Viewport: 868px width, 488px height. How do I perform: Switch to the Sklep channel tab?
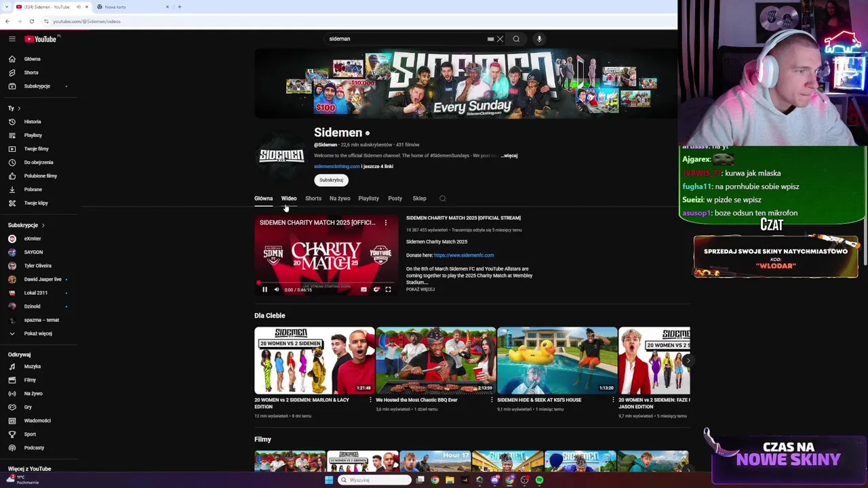(419, 199)
